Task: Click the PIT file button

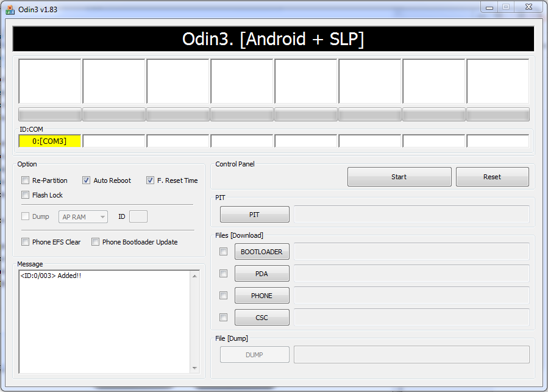Action: [x=254, y=215]
